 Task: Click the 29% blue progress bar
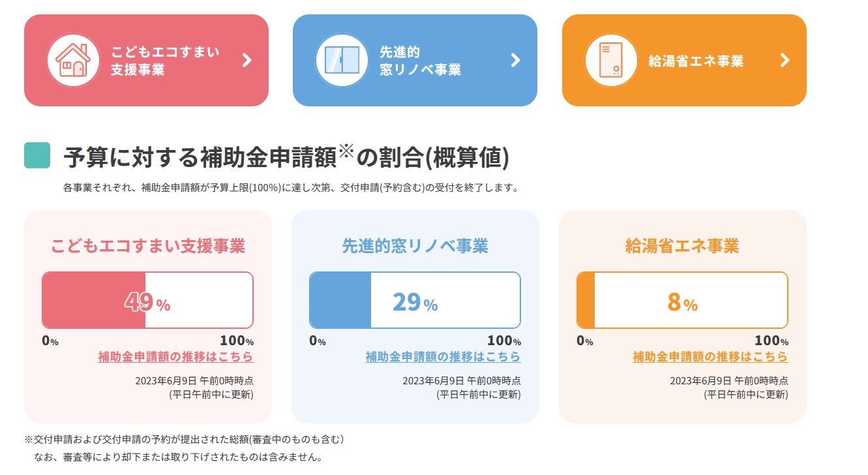coord(415,300)
